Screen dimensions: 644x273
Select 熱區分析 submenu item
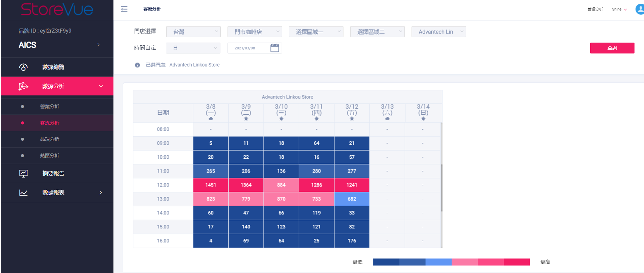(x=57, y=156)
